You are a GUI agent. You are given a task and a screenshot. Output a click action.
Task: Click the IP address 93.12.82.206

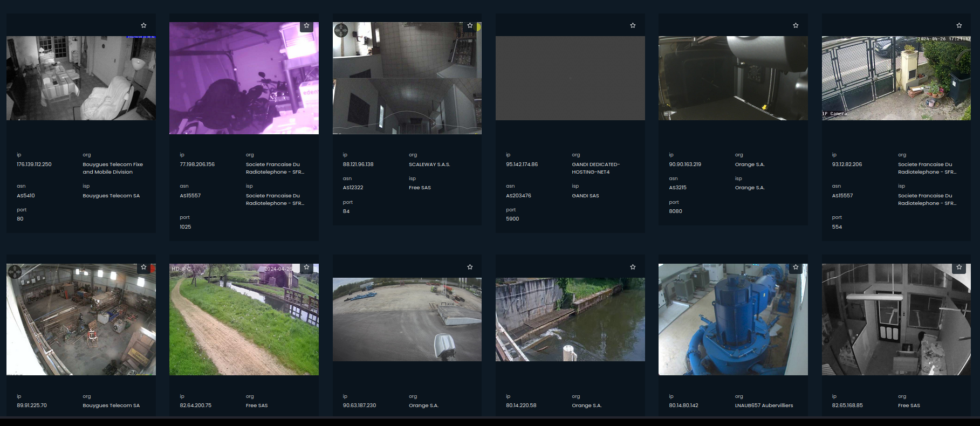847,164
